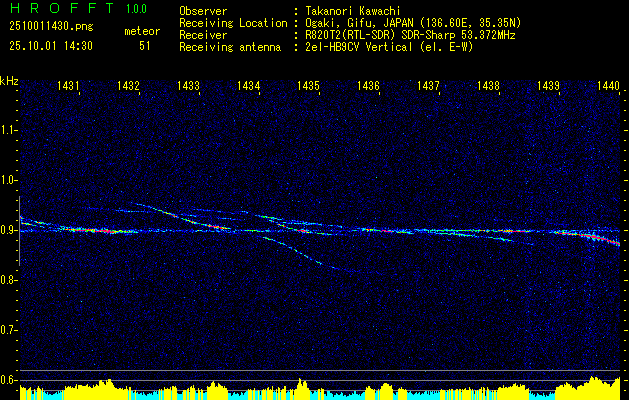
Task: Click the 0.7 frequency axis label
Action: [7, 330]
